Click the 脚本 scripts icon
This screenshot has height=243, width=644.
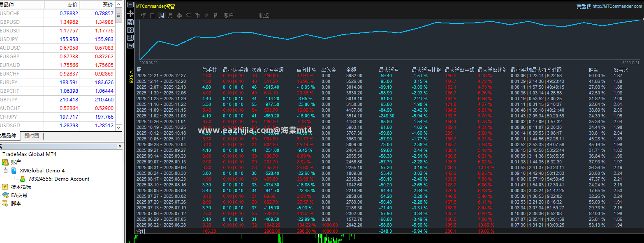(5, 203)
